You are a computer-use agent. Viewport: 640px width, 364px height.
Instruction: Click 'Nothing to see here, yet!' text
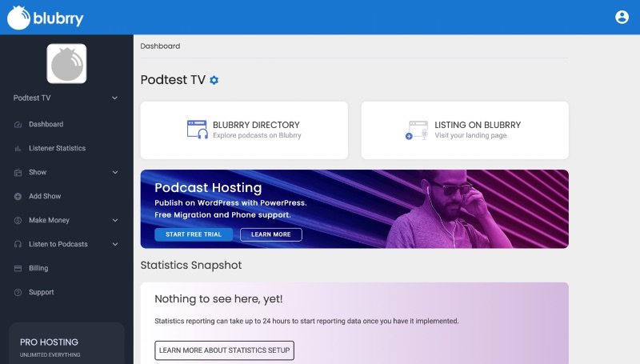(218, 298)
